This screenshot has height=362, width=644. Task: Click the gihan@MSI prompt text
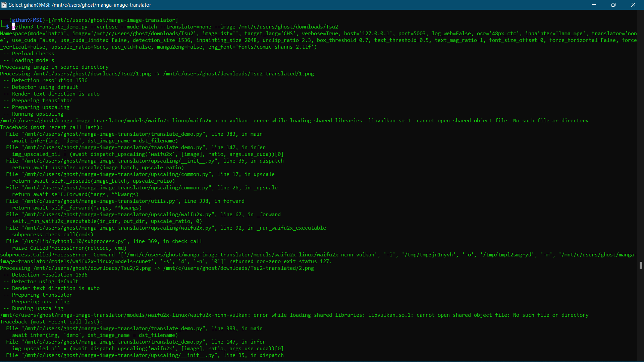(27, 20)
